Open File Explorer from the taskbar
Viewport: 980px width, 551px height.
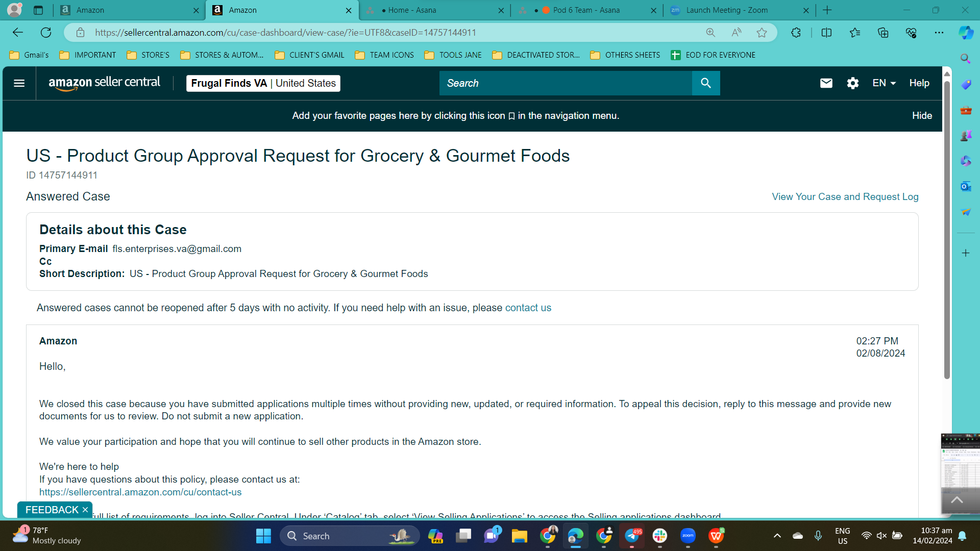519,536
